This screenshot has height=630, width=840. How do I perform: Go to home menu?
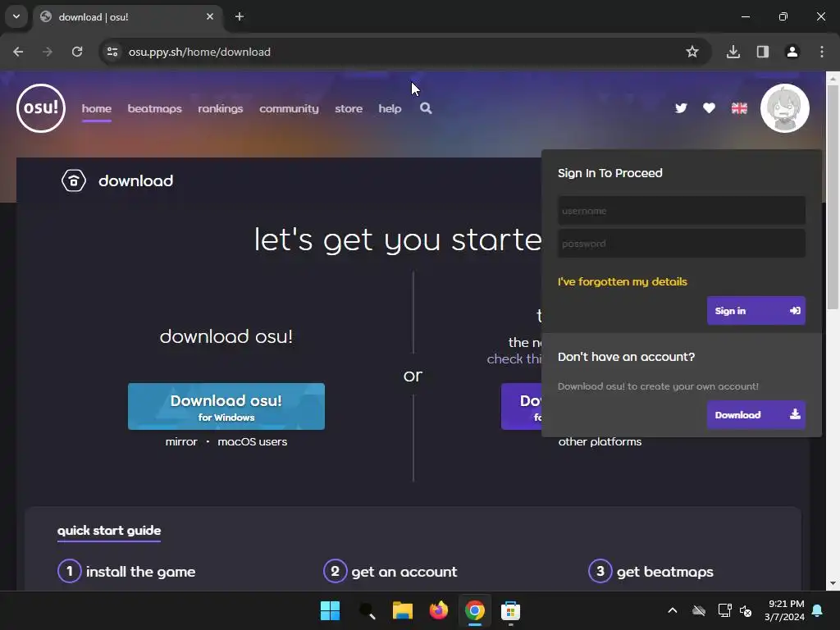(97, 109)
